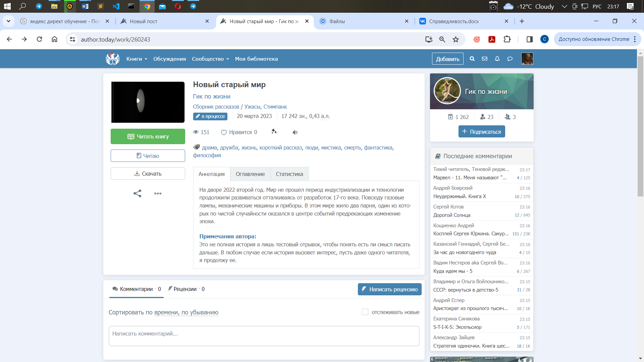Switch to the Оглавление tab

pyautogui.click(x=250, y=174)
